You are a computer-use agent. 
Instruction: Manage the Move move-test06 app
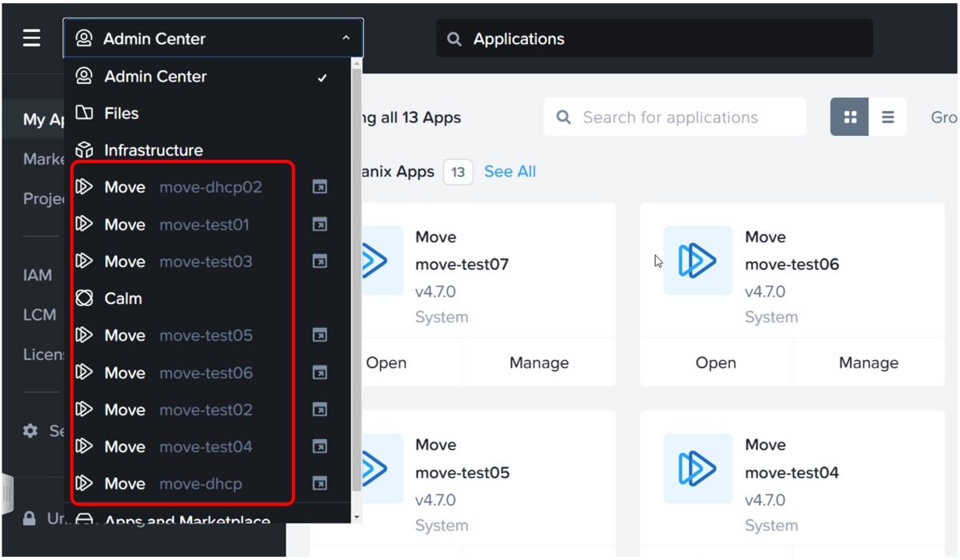tap(869, 362)
